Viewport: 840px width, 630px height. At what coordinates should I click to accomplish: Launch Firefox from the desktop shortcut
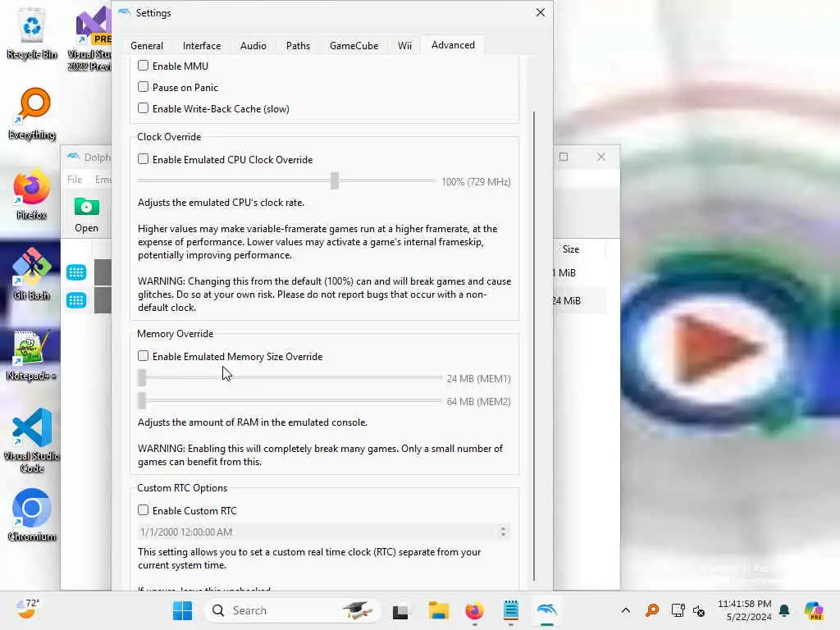(x=32, y=194)
